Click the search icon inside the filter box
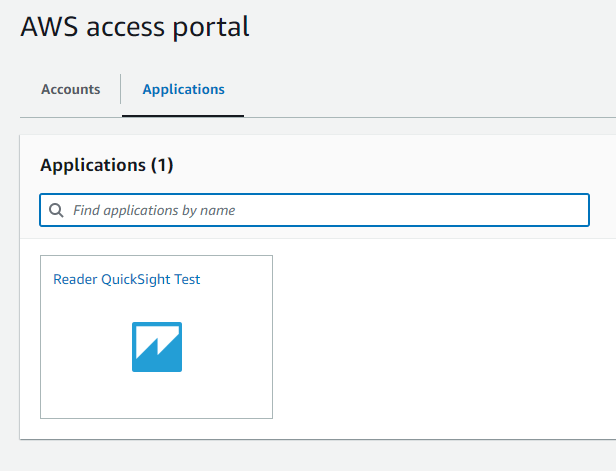The height and width of the screenshot is (471, 616). pos(56,210)
